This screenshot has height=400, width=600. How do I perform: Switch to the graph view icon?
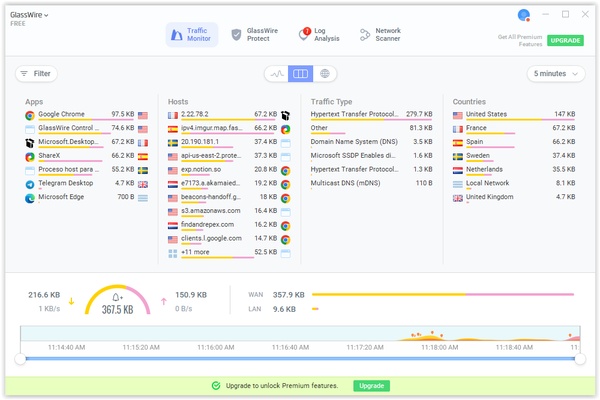pyautogui.click(x=277, y=73)
